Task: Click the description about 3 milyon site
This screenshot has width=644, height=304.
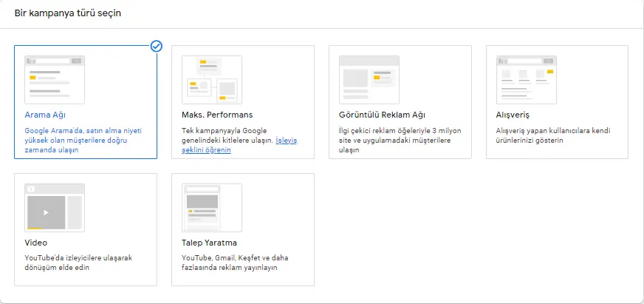Action: tap(400, 141)
